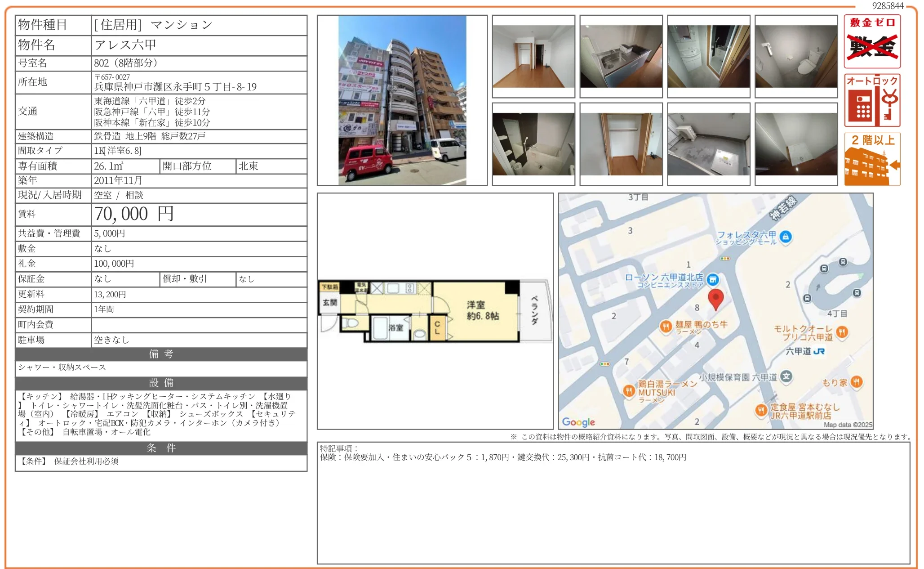The image size is (924, 569).
Task: Click the 六甲道 JR station label
Action: [804, 351]
